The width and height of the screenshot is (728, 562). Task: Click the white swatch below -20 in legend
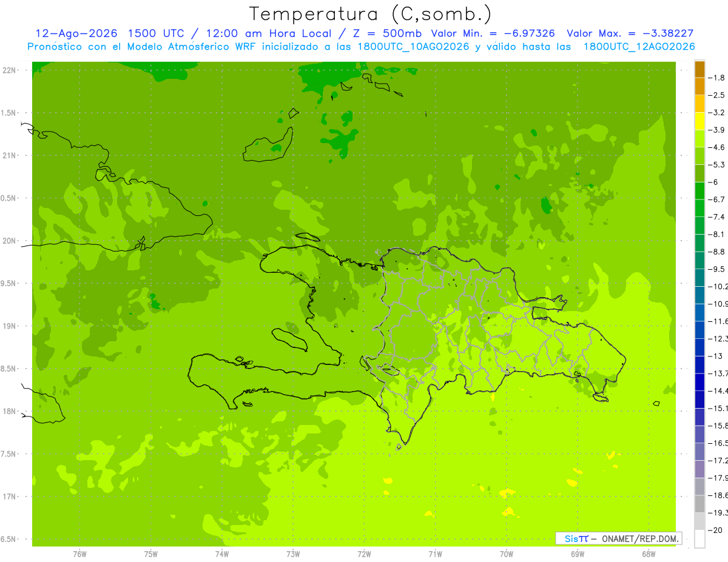pos(699,538)
